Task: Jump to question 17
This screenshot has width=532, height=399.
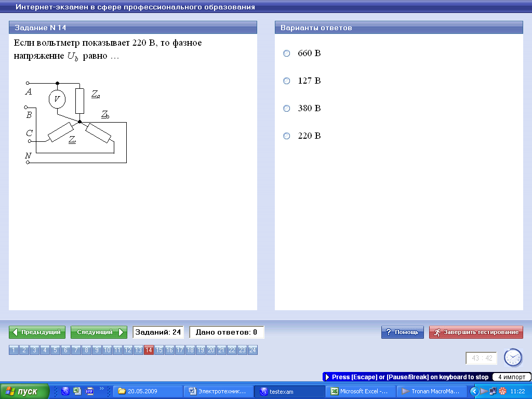Action: [x=180, y=350]
